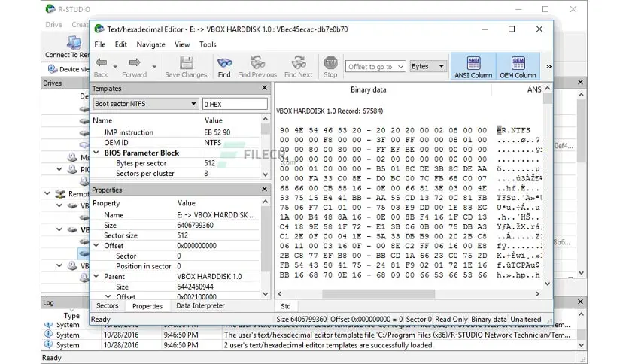Collapse the BIOS Parameter Block group

[96, 153]
